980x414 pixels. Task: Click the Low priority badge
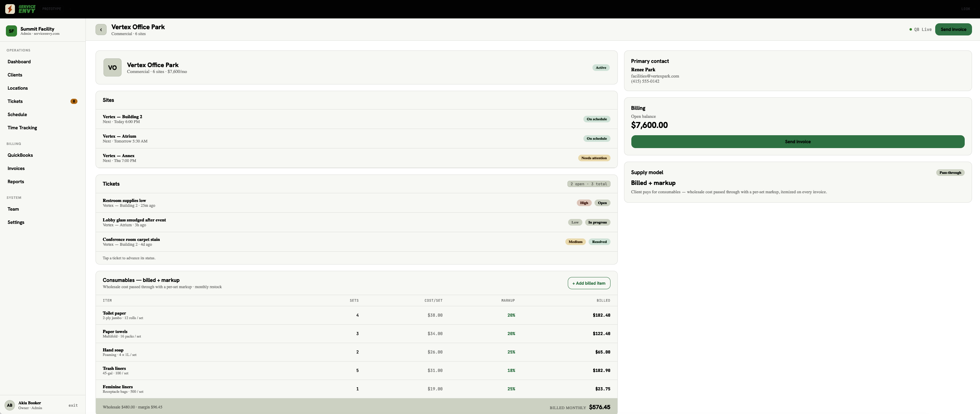point(575,222)
